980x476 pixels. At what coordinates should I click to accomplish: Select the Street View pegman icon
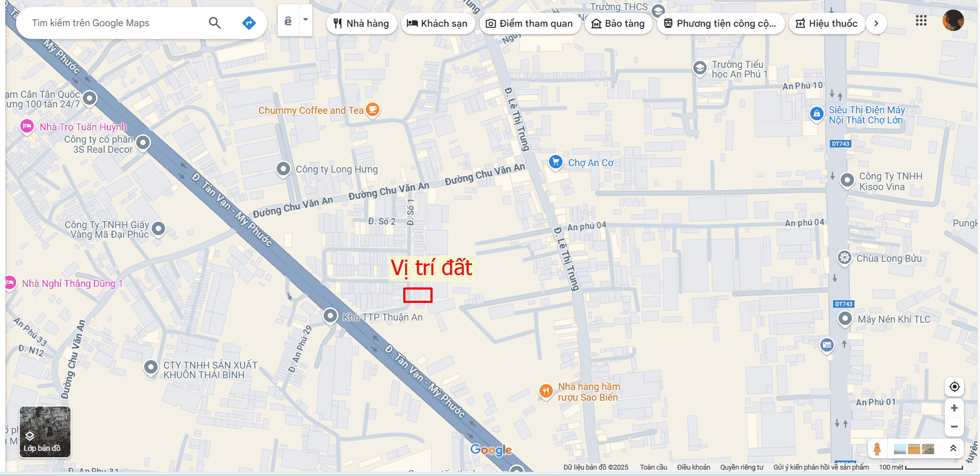pyautogui.click(x=877, y=449)
